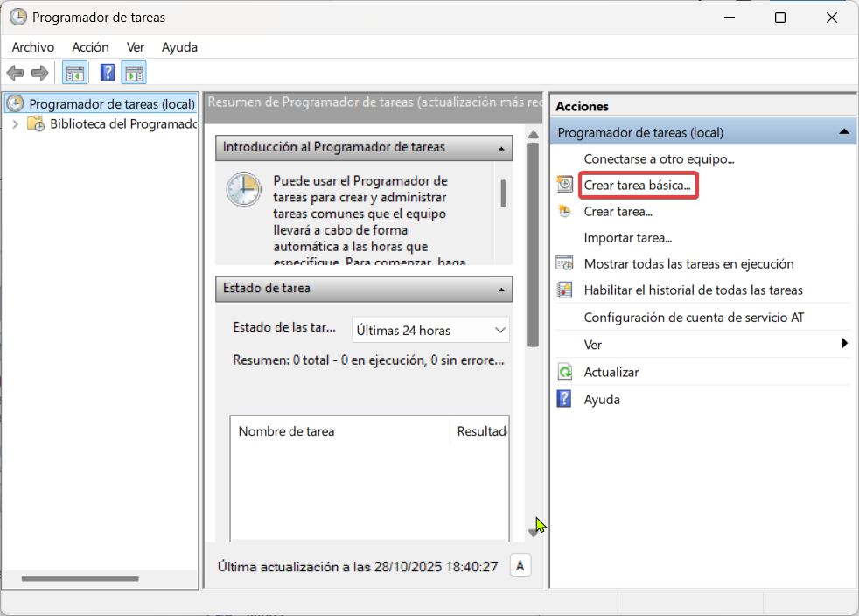Click the back arrow in the toolbar

[15, 73]
